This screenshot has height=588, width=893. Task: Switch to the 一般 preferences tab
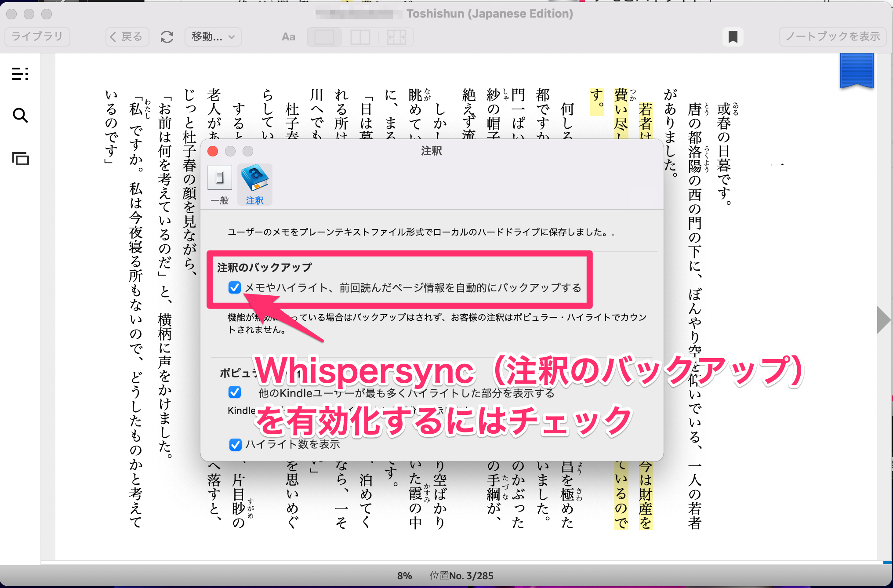pyautogui.click(x=220, y=185)
